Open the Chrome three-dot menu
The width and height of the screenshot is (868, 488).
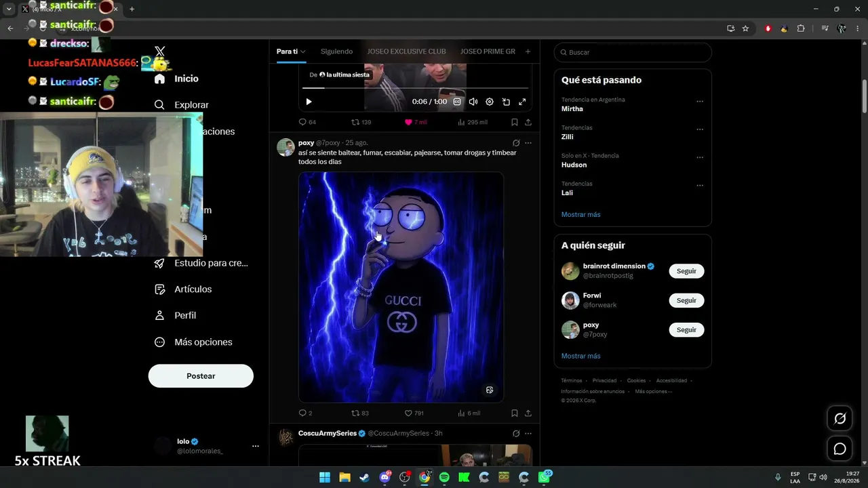coord(857,28)
